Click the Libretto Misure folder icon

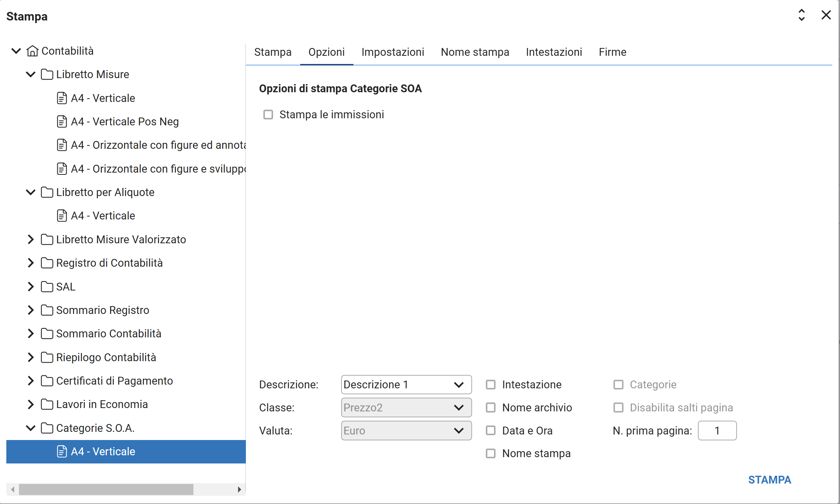click(47, 74)
